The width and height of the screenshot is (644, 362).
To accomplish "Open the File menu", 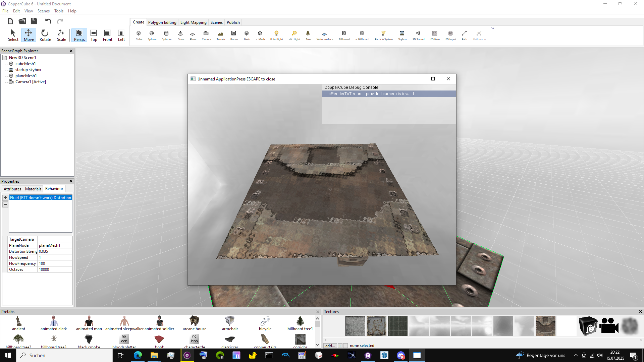I will (x=5, y=11).
